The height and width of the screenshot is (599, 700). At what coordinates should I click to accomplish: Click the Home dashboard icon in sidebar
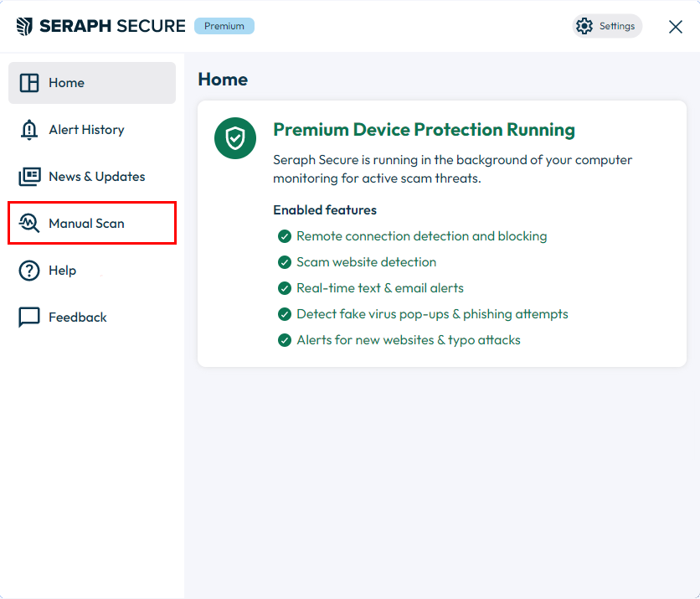(29, 83)
